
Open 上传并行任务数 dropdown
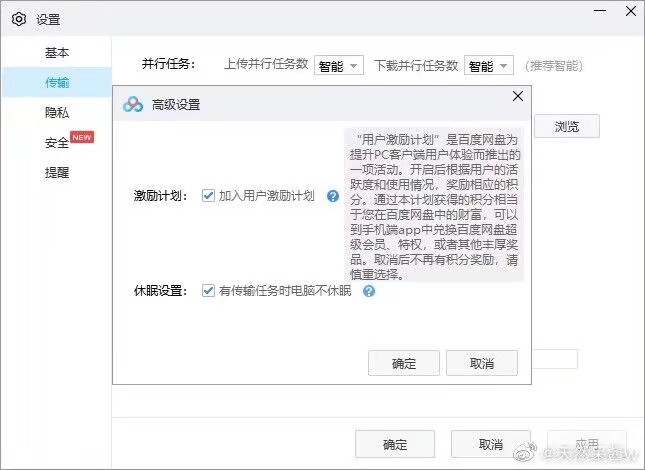[339, 65]
